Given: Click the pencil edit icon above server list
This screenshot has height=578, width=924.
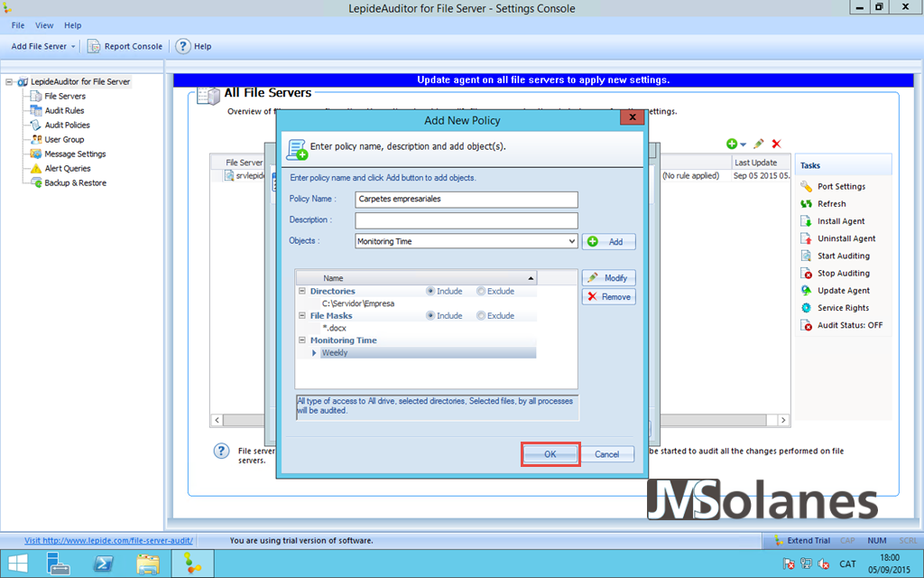Looking at the screenshot, I should pyautogui.click(x=758, y=144).
